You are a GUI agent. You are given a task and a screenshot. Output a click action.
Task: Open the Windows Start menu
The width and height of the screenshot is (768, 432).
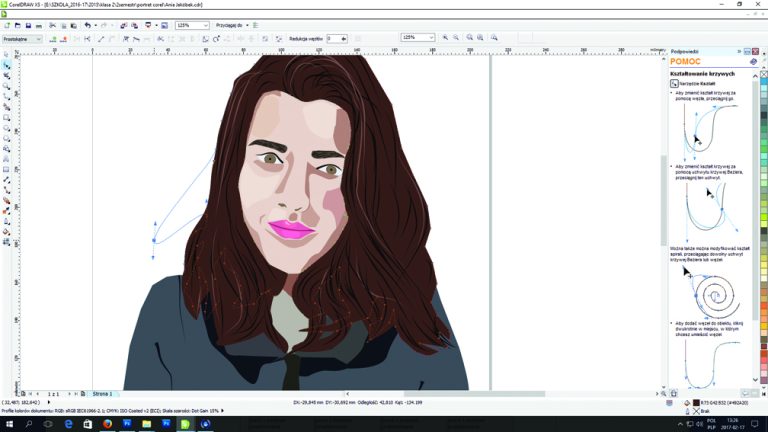click(9, 423)
